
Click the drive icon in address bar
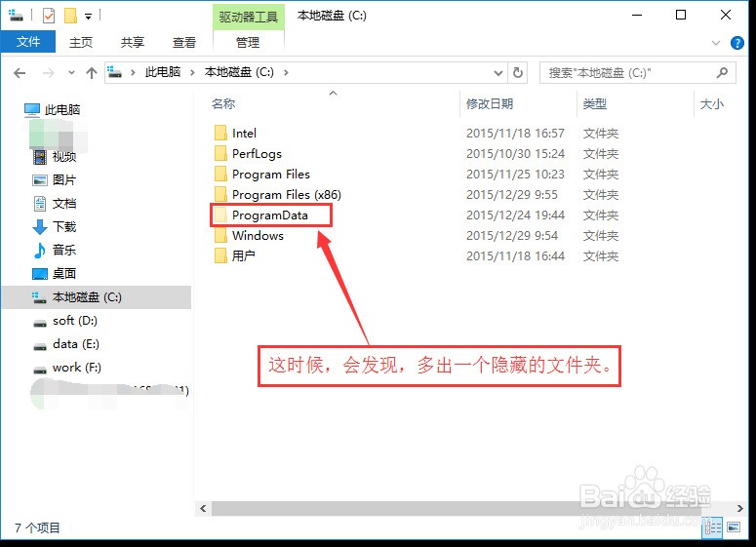pos(114,72)
